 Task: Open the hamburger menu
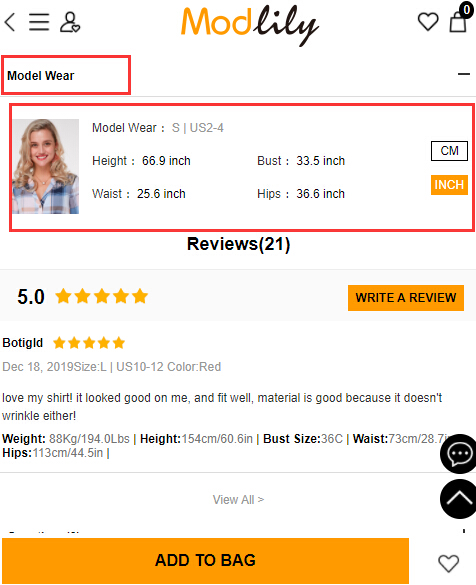[x=39, y=22]
